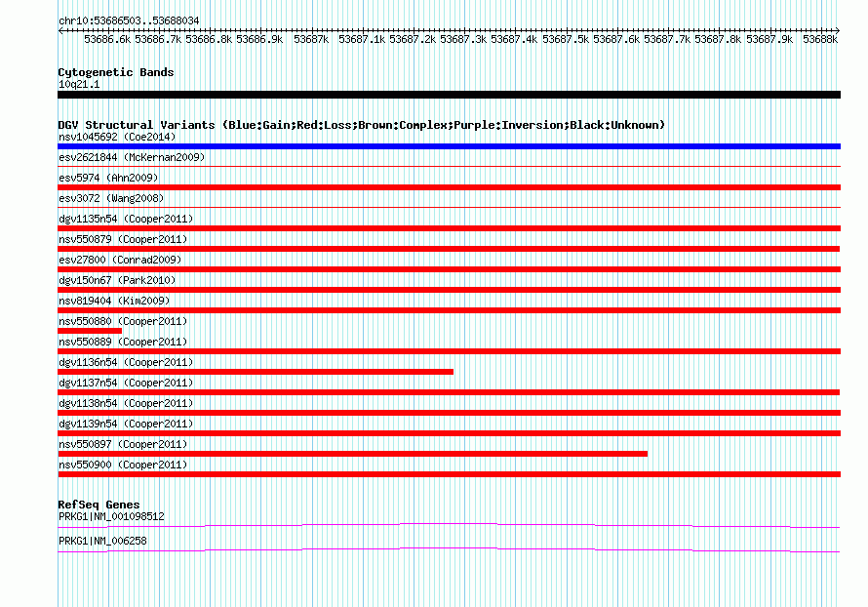Select variant dgv1137n54 (Cooper2011)
The image size is (868, 607).
point(126,383)
